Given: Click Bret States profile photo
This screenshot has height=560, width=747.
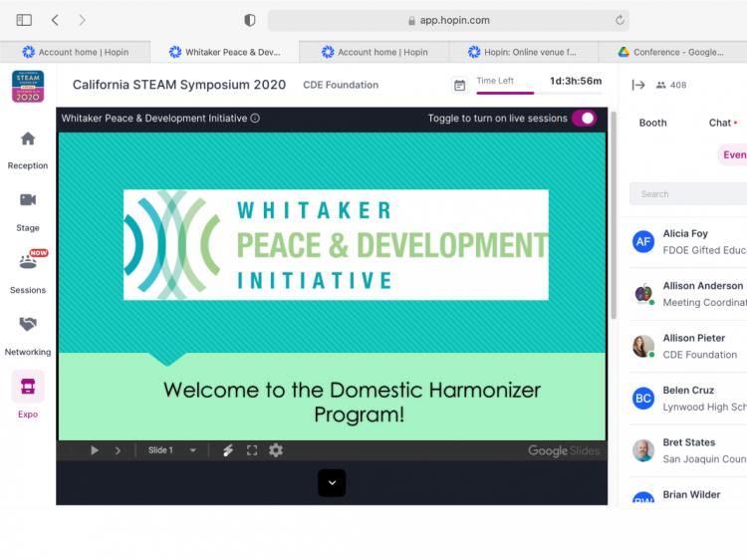Looking at the screenshot, I should click(x=643, y=450).
